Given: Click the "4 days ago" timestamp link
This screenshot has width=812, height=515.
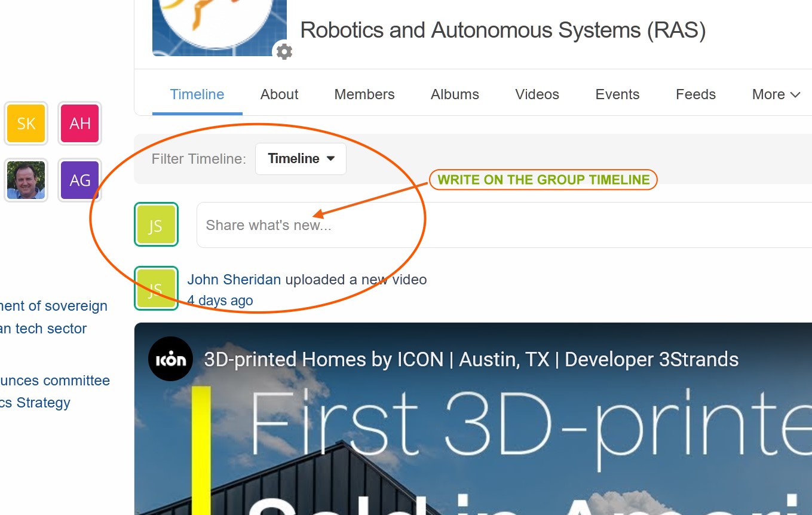Looking at the screenshot, I should [x=220, y=301].
